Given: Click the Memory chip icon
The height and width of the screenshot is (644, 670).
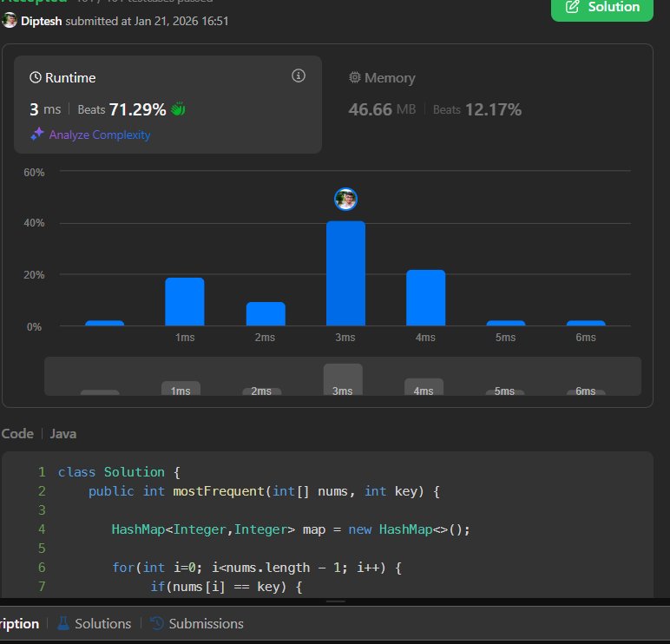Looking at the screenshot, I should (355, 77).
